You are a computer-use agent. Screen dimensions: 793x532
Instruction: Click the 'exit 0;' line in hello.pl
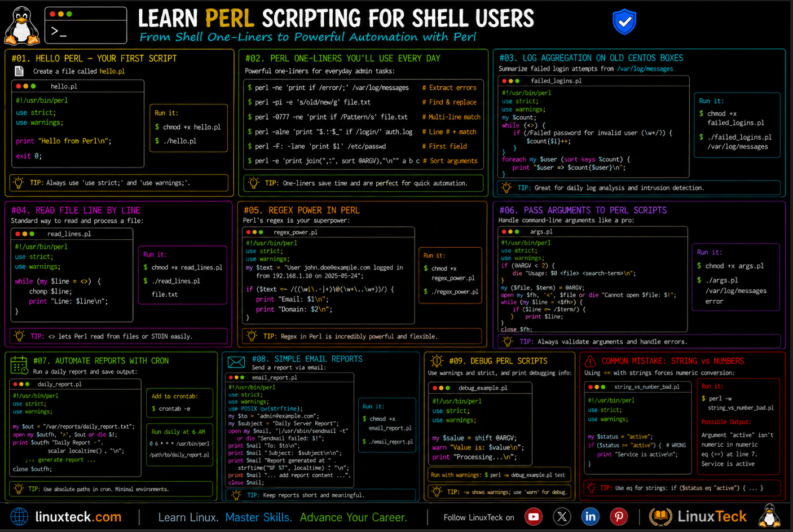[x=29, y=156]
